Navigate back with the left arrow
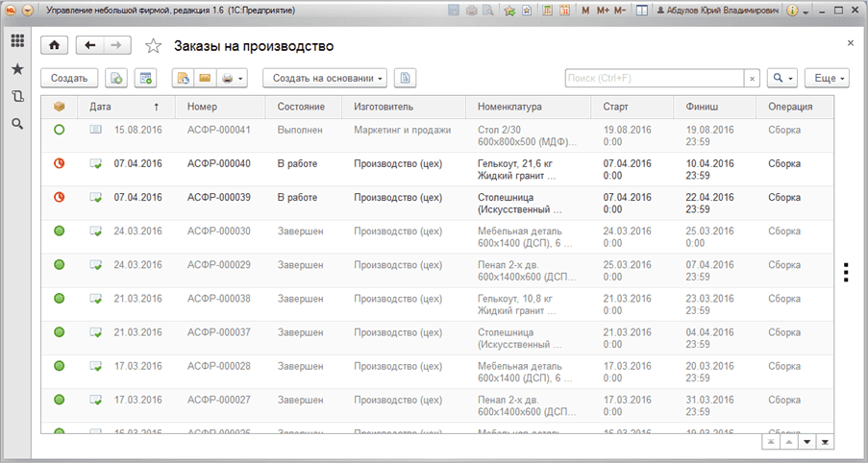 click(89, 46)
